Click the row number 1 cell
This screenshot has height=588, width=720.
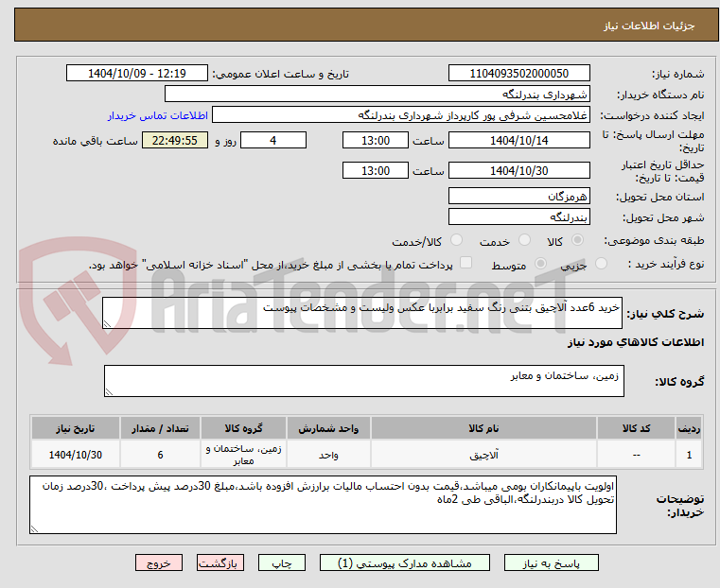coord(689,455)
